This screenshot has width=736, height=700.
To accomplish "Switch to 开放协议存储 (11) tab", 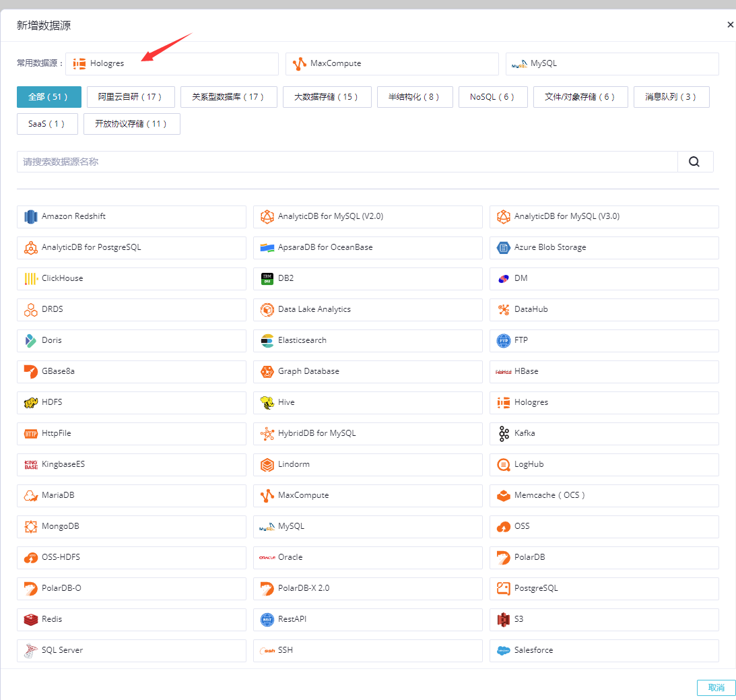I will click(x=131, y=124).
